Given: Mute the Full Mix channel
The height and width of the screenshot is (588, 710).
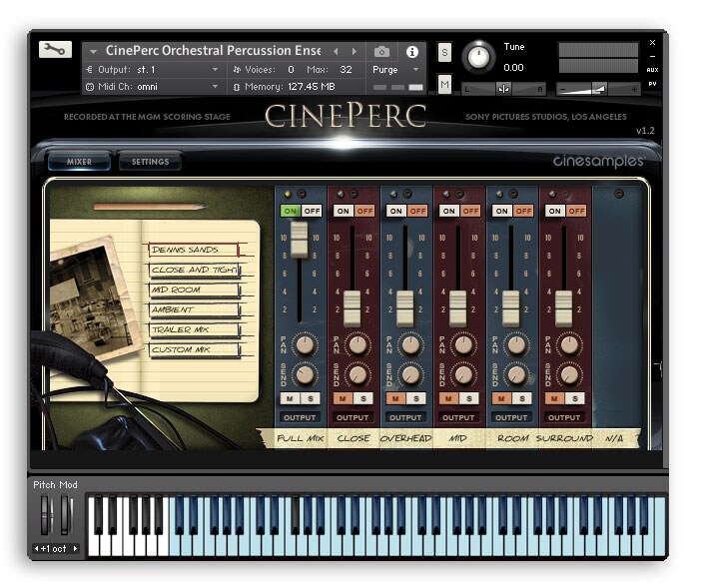Looking at the screenshot, I should click(x=291, y=398).
